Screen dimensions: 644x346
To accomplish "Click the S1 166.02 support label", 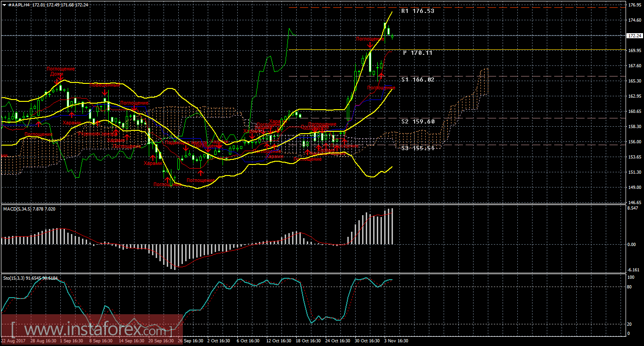I will click(417, 80).
